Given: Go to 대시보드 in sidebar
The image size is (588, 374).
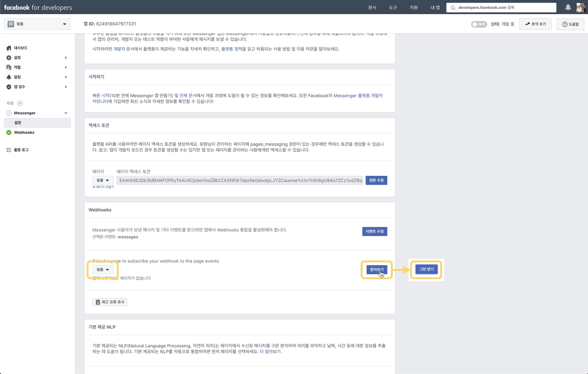Looking at the screenshot, I should (x=21, y=48).
